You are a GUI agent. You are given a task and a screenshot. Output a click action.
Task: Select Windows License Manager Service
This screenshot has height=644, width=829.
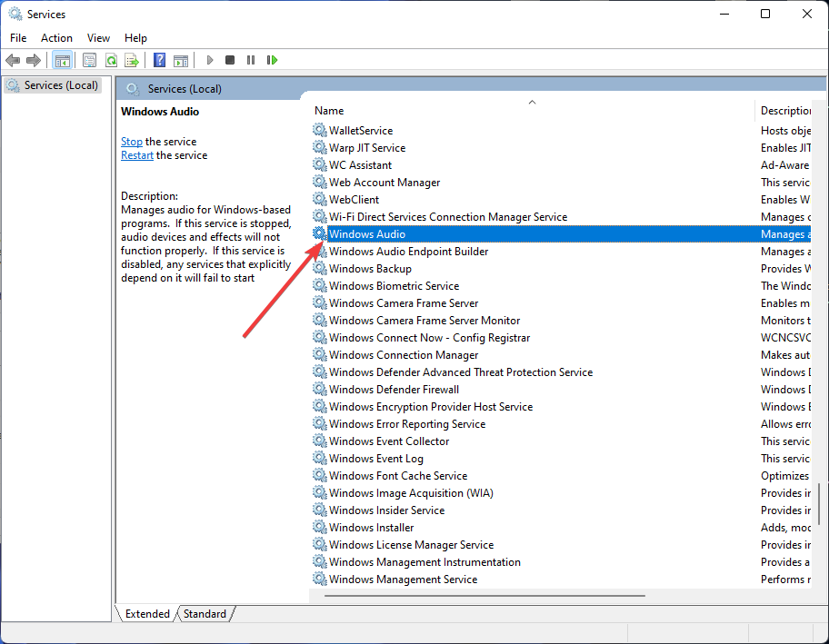tap(411, 545)
